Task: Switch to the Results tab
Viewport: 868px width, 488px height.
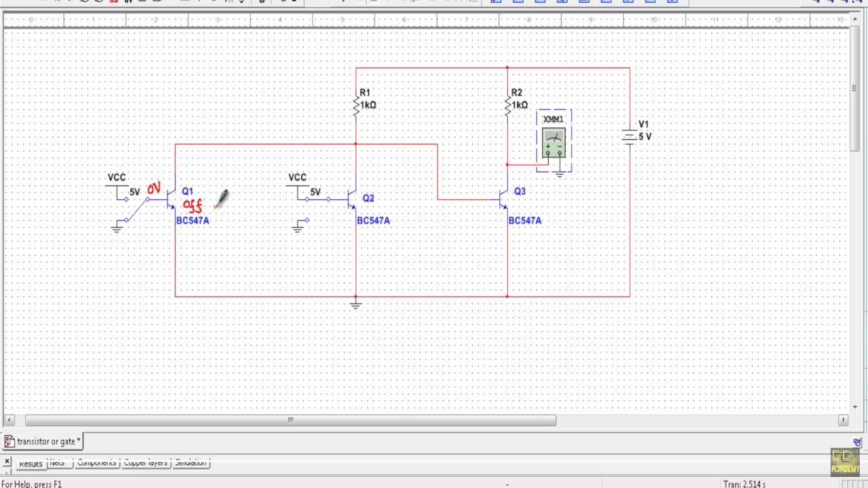Action: [31, 464]
